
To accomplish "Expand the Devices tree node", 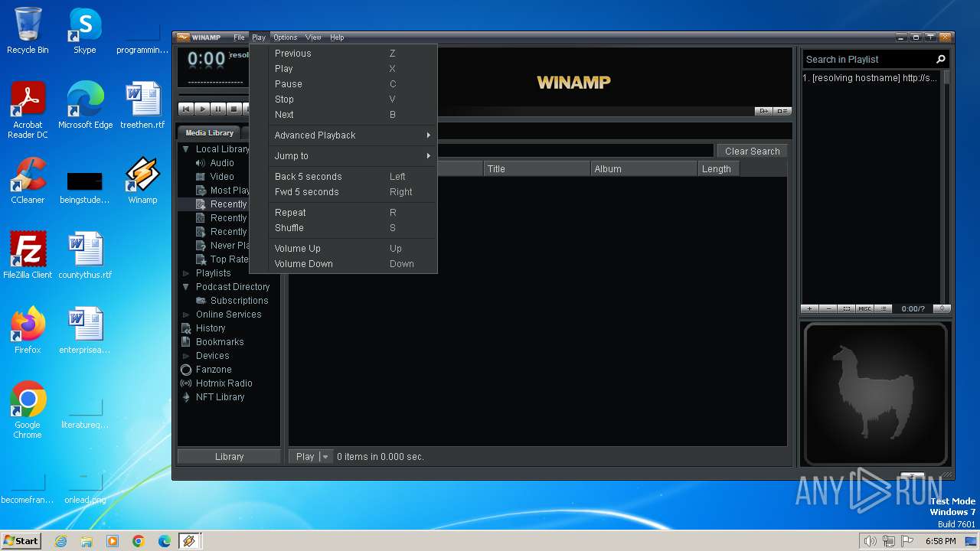I will pos(186,356).
